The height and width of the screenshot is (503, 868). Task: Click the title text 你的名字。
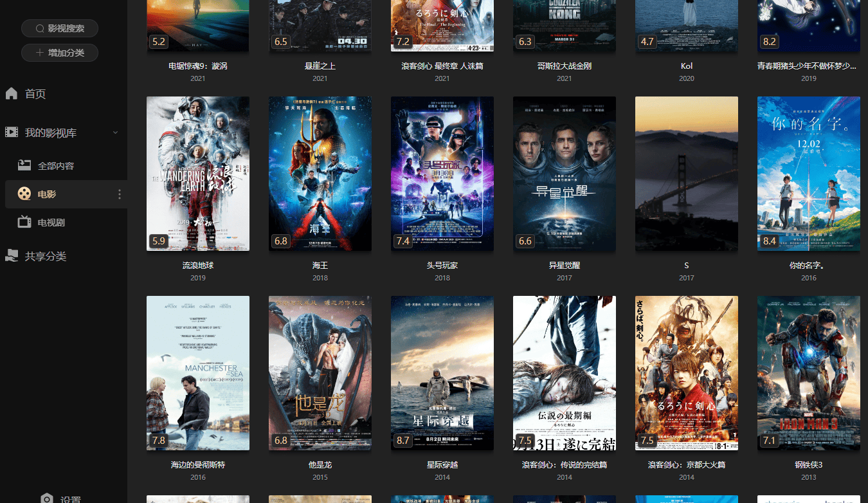808,266
